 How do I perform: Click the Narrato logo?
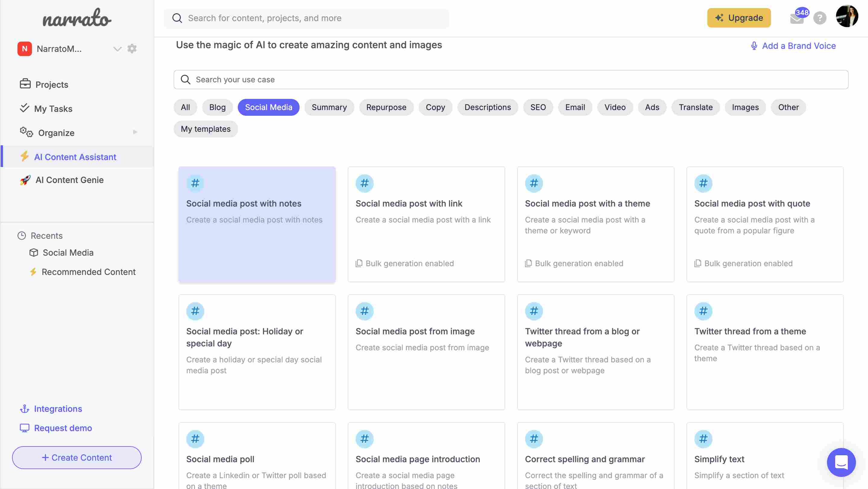[77, 18]
